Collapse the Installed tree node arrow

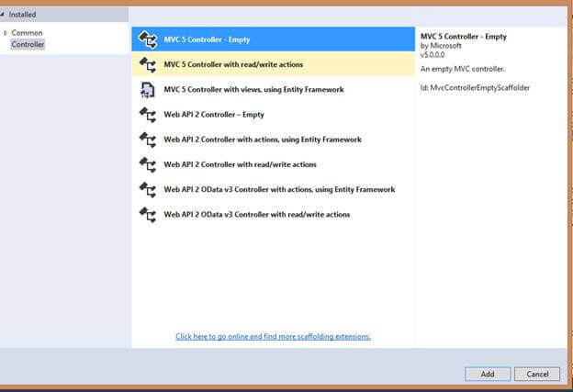(x=2, y=15)
